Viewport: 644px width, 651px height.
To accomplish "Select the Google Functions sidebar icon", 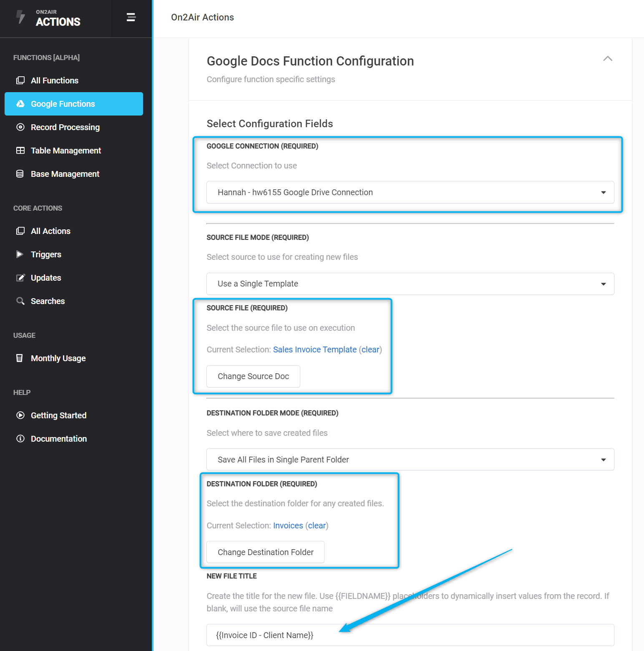I will (20, 104).
